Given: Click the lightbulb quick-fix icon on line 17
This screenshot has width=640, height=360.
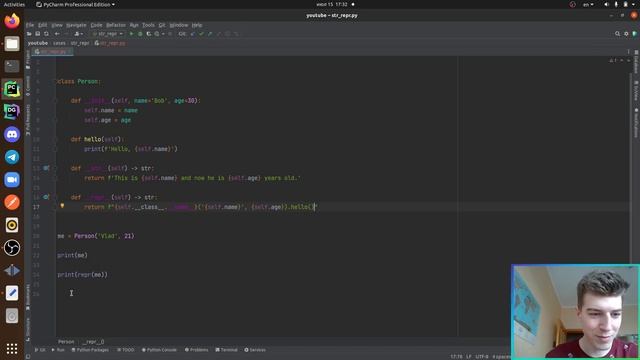Looking at the screenshot, I should (62, 206).
